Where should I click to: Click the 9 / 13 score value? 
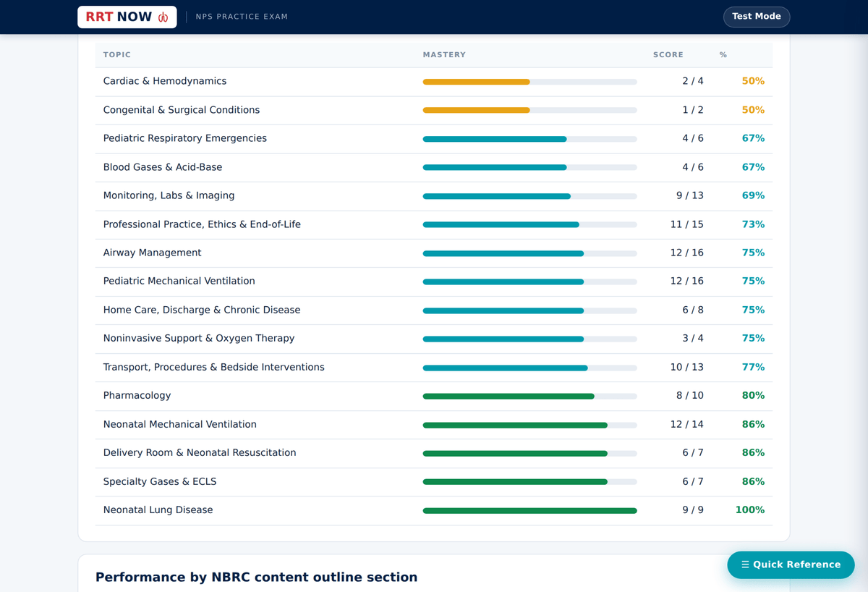click(690, 195)
